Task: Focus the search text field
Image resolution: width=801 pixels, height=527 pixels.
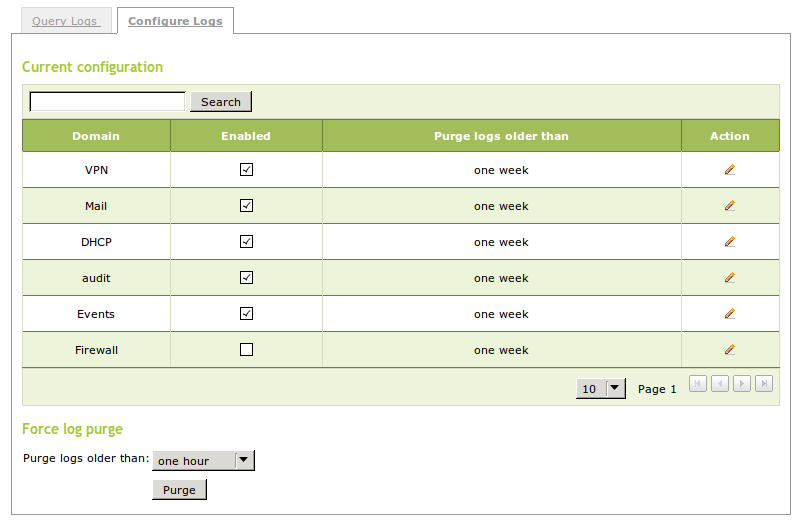Action: point(108,102)
